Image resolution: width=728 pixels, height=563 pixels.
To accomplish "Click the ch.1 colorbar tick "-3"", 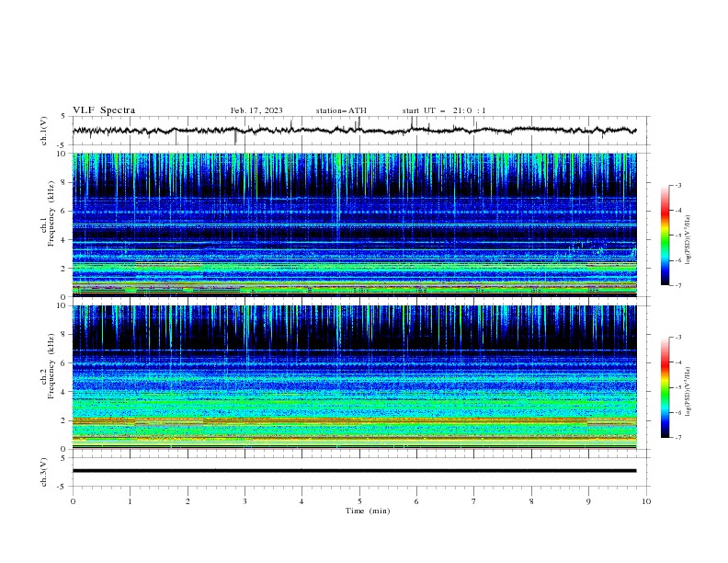I will tap(678, 185).
